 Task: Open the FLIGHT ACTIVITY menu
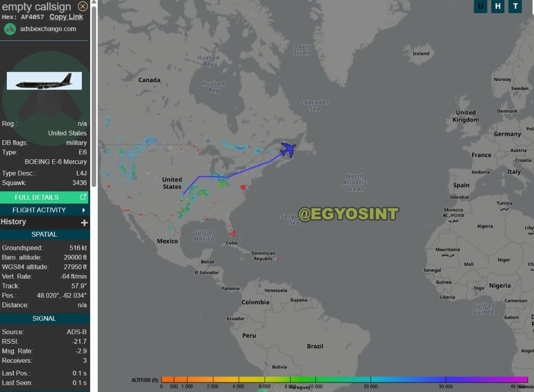[39, 210]
